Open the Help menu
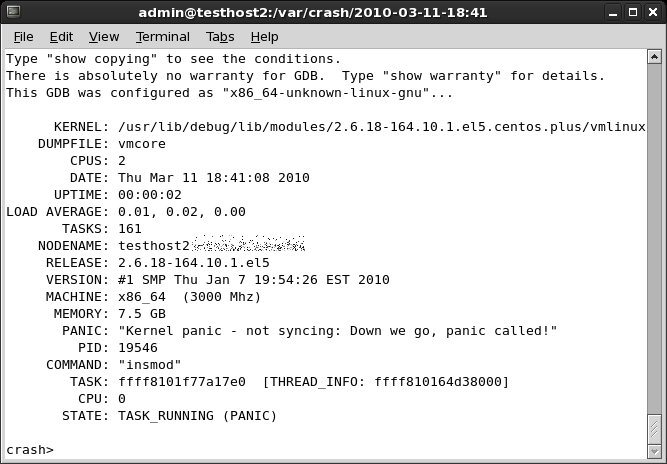The height and width of the screenshot is (464, 667). 264,37
